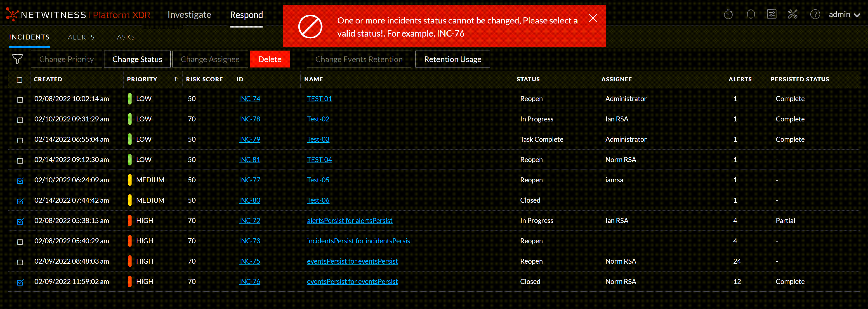
Task: Click the Change Status button
Action: coord(137,59)
